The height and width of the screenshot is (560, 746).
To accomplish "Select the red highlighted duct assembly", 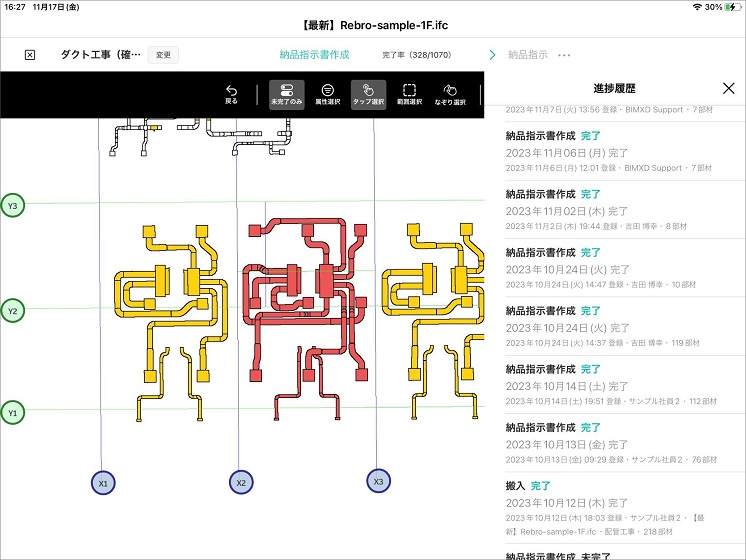I will [x=300, y=300].
